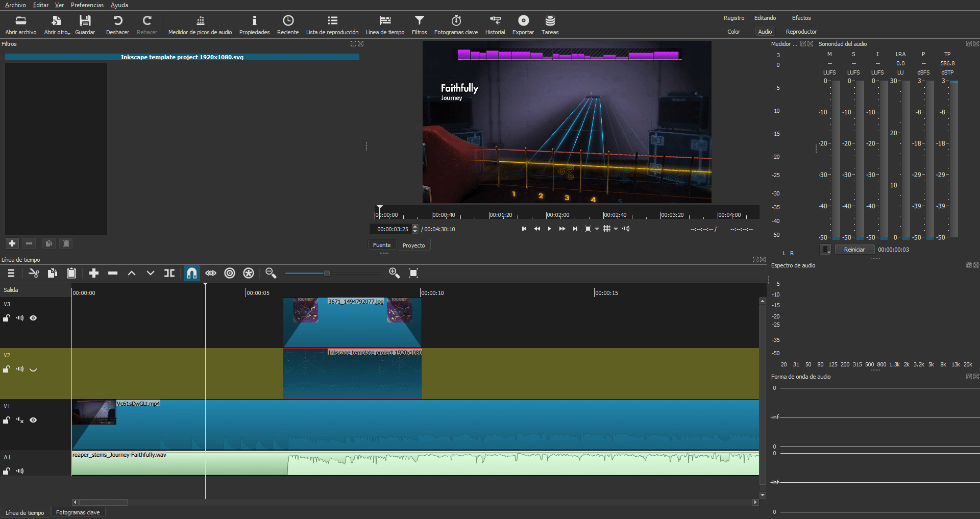Screen dimensions: 980x519
Task: Hide track V3 with eye icon
Action: coord(33,318)
